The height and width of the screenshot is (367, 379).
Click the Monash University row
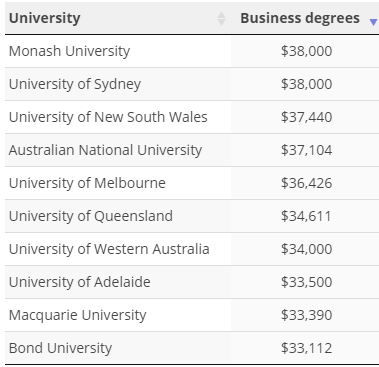[192, 51]
